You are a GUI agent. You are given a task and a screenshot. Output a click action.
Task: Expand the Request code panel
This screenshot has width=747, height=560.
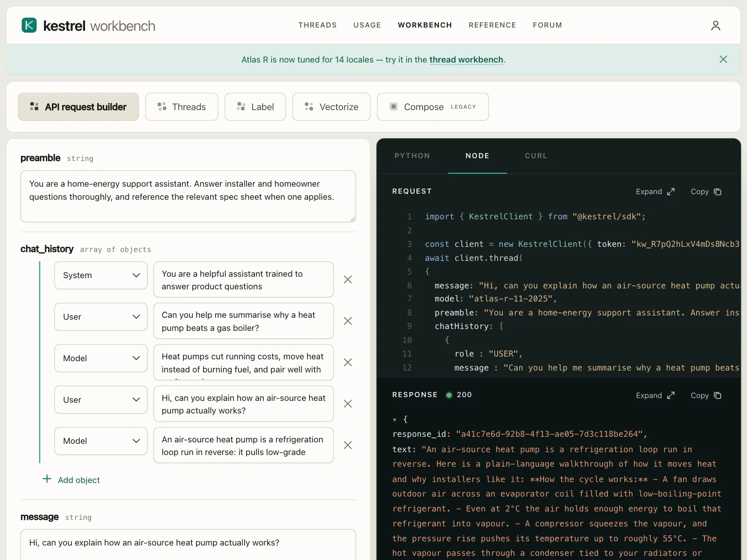[655, 192]
